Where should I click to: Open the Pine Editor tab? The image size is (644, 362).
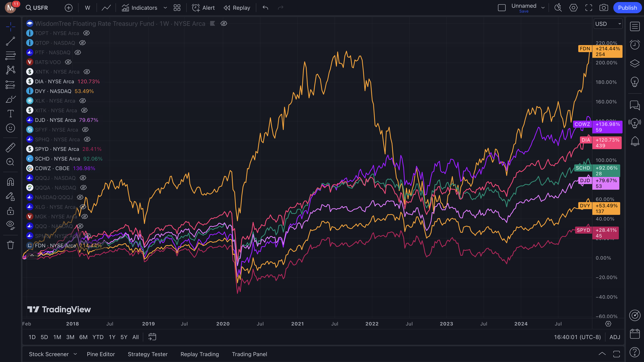click(x=101, y=354)
